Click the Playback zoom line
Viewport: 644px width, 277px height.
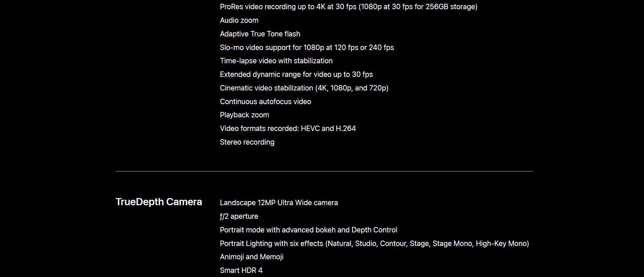coord(245,115)
